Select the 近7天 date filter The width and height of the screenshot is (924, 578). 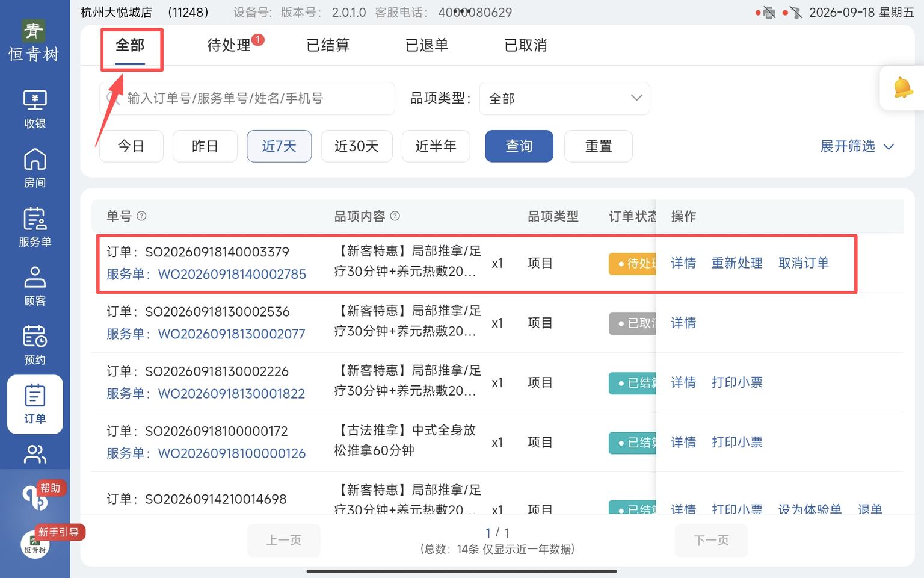click(x=279, y=146)
